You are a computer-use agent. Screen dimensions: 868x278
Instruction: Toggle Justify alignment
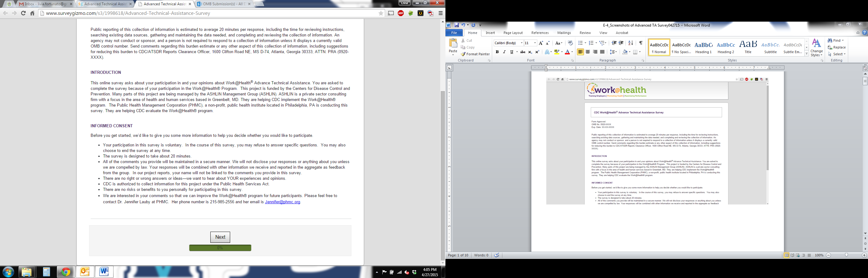tap(602, 52)
